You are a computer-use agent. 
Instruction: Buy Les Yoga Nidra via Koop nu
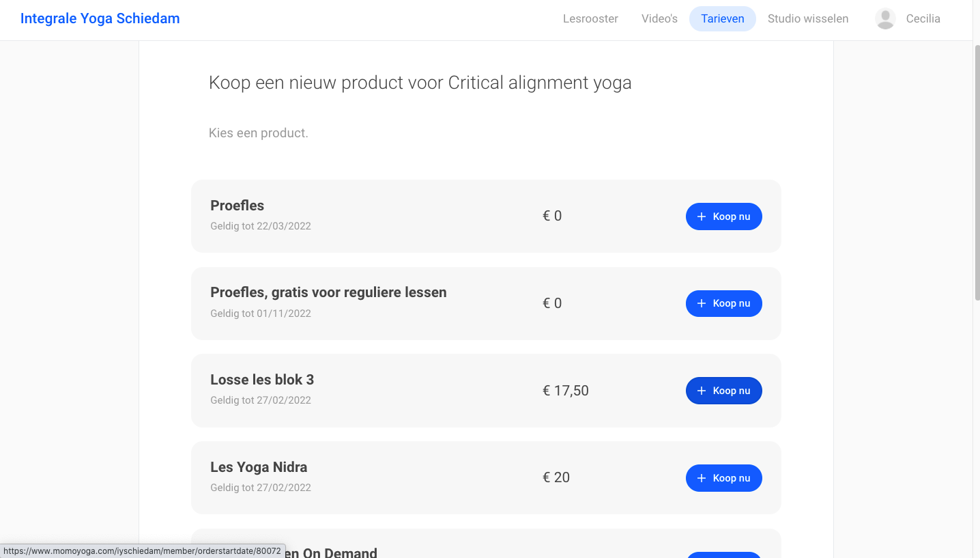tap(723, 478)
